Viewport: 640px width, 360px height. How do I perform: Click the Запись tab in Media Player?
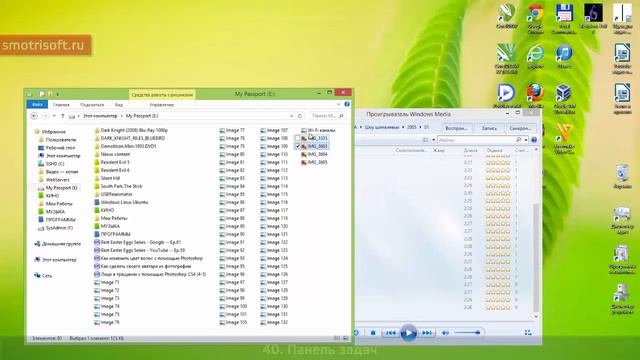pos(489,128)
